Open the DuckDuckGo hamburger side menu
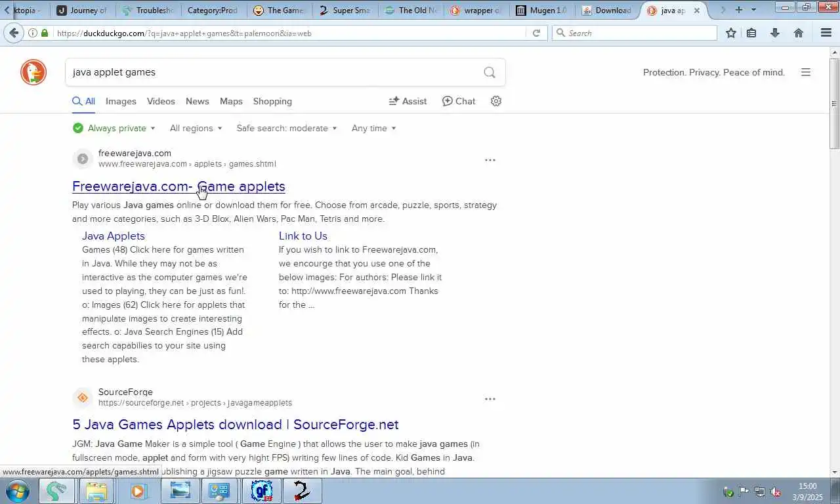This screenshot has height=504, width=840. pos(806,72)
